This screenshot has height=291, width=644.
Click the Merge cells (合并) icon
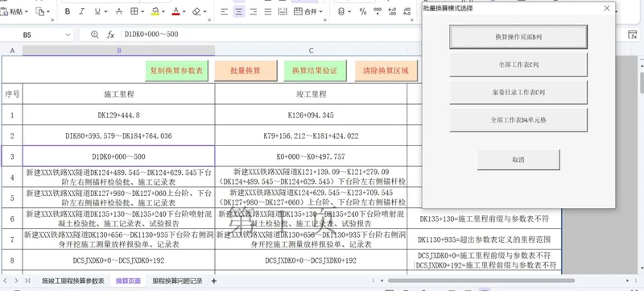pyautogui.click(x=298, y=11)
